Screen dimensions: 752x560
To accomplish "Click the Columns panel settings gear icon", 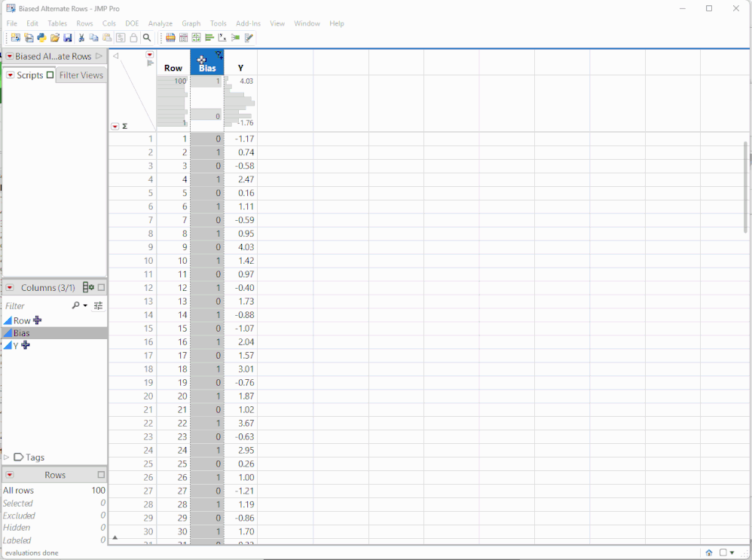I will pos(88,287).
